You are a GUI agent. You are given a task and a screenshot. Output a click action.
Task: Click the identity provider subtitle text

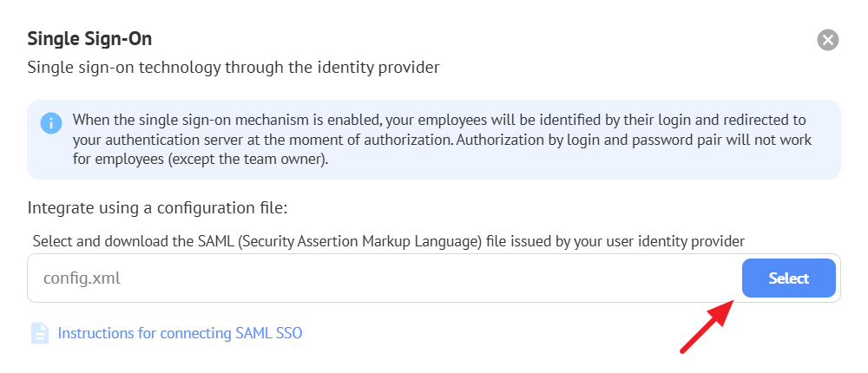pos(233,67)
